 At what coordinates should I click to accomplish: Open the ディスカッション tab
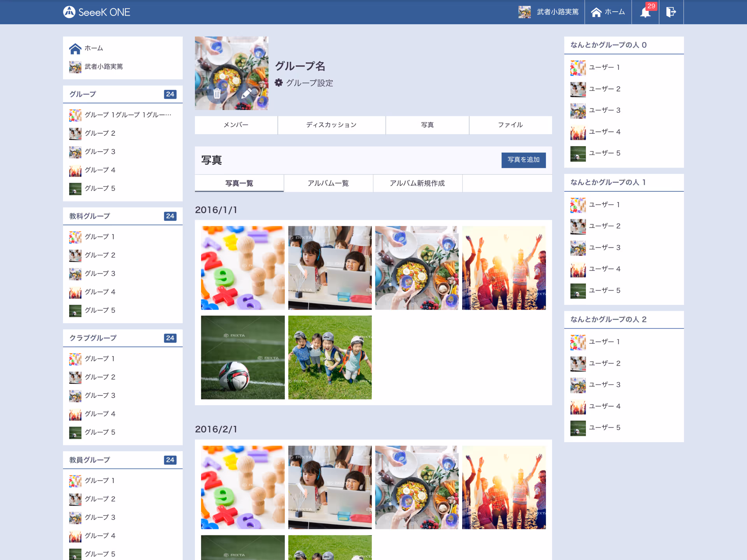[x=331, y=125]
